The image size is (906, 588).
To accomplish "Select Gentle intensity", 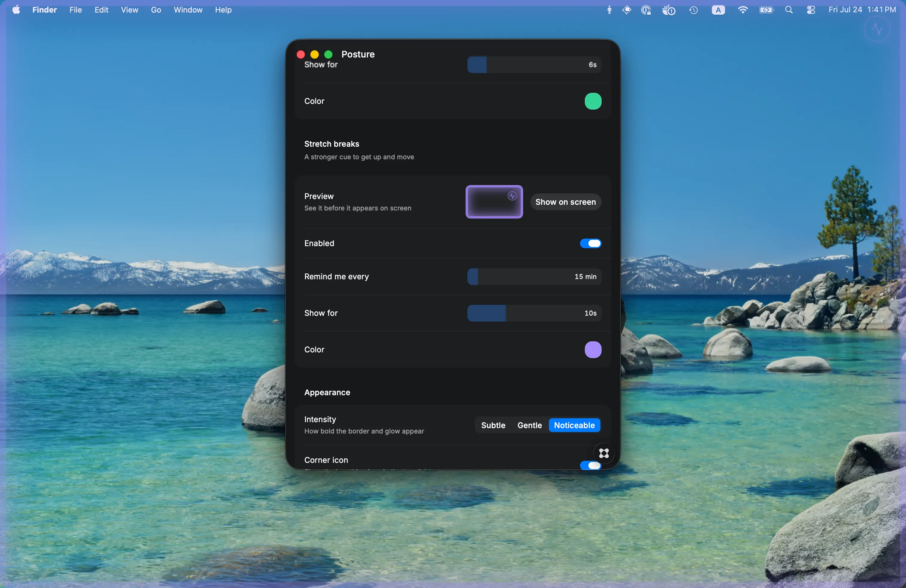I will (x=529, y=425).
